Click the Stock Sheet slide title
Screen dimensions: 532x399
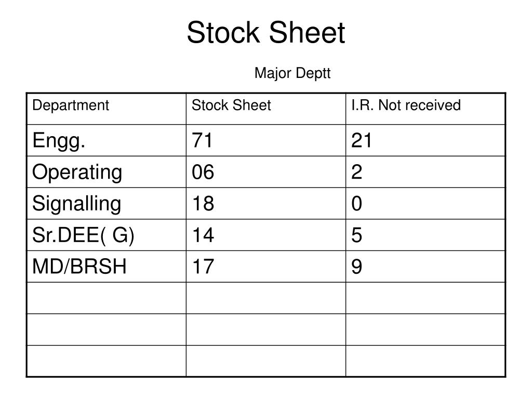pyautogui.click(x=266, y=33)
